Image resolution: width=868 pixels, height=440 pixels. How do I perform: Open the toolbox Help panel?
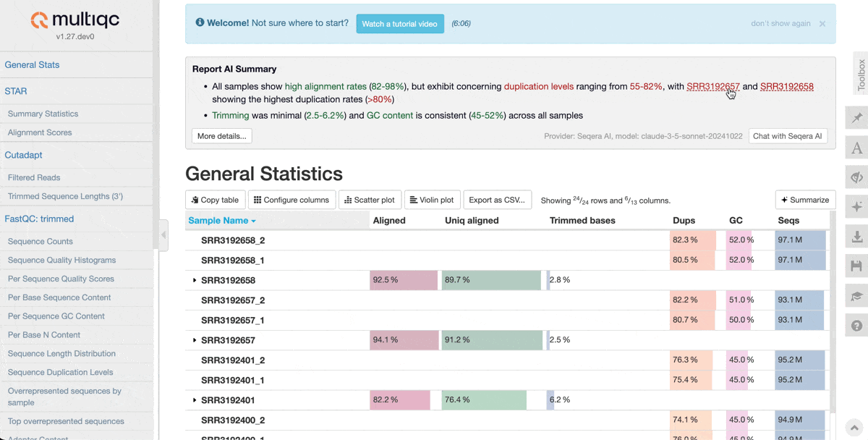[x=856, y=326]
